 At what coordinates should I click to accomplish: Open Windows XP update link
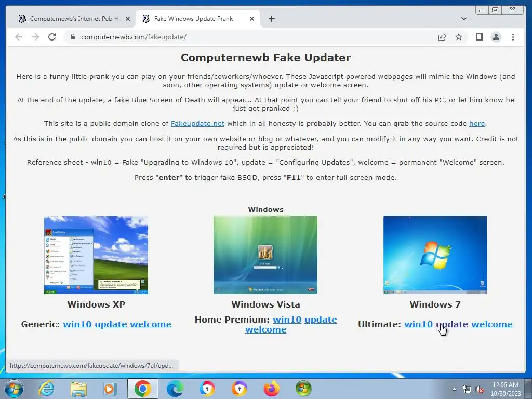[111, 324]
